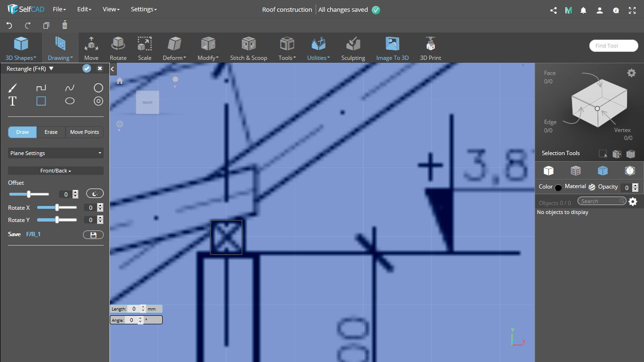Adjust the Rotate X slider
Viewport: 644px width, 362px height.
point(57,207)
